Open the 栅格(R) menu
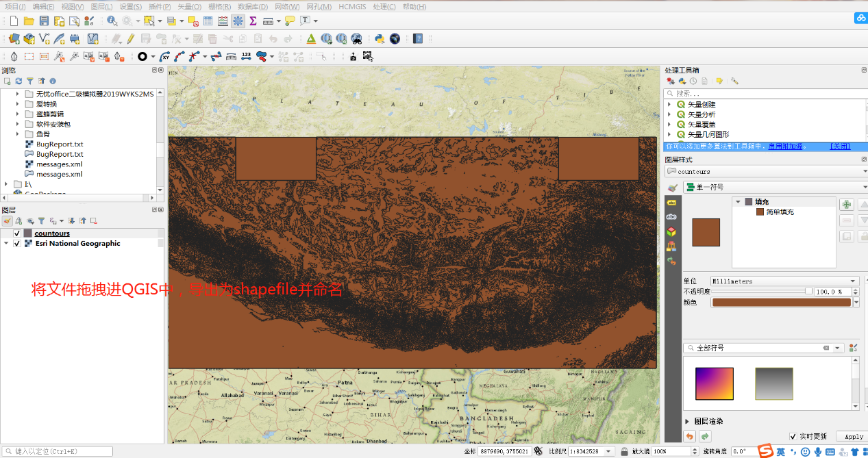The width and height of the screenshot is (868, 458). coord(219,7)
